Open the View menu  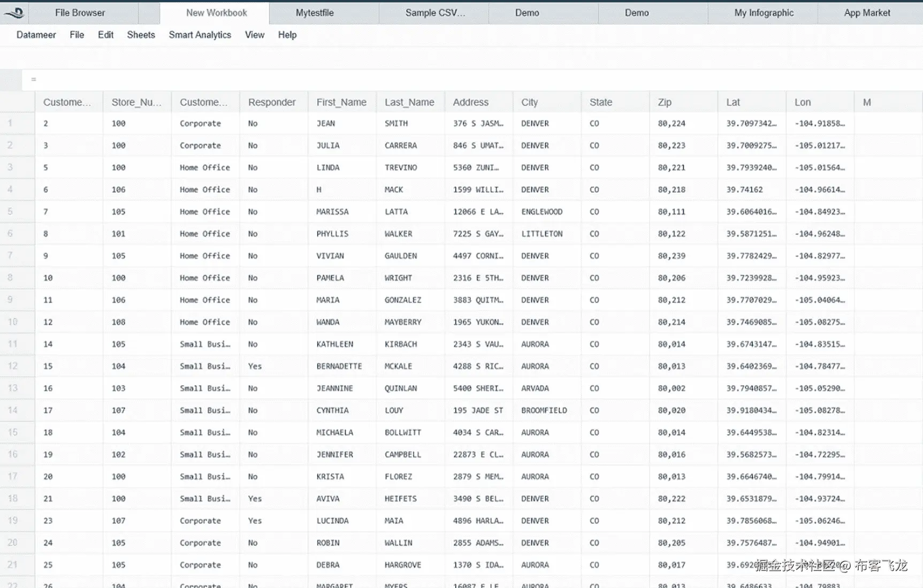[255, 35]
